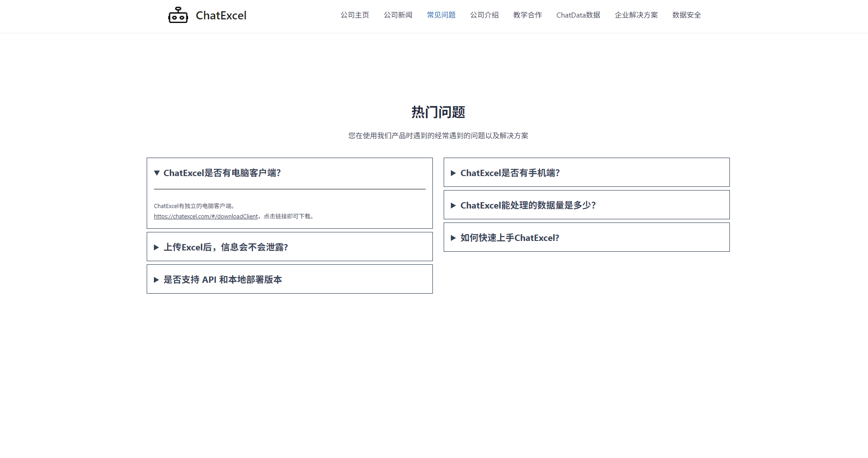Click the ChatExcel robot logo icon
Viewport: 868px width, 458px height.
[178, 15]
